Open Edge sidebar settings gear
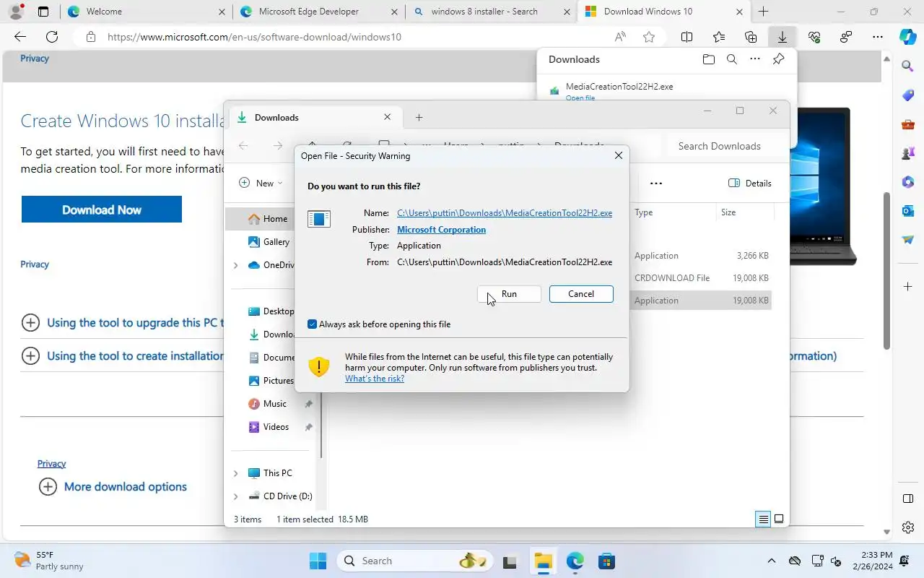The image size is (924, 578). (908, 527)
